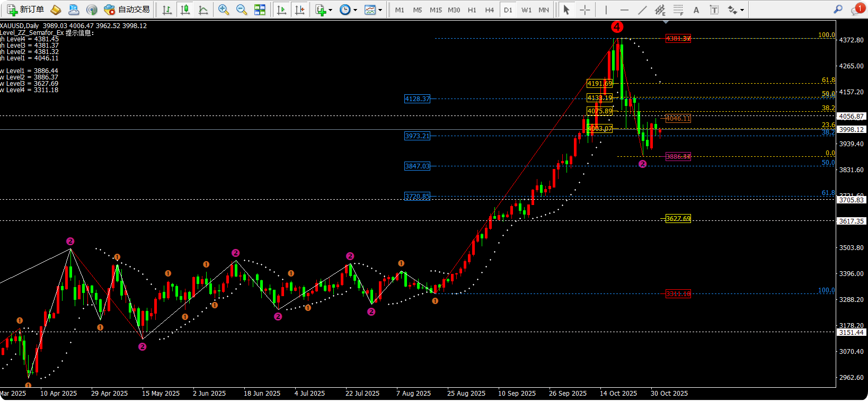This screenshot has width=868, height=401.
Task: Switch to M15 timeframe
Action: tap(436, 10)
